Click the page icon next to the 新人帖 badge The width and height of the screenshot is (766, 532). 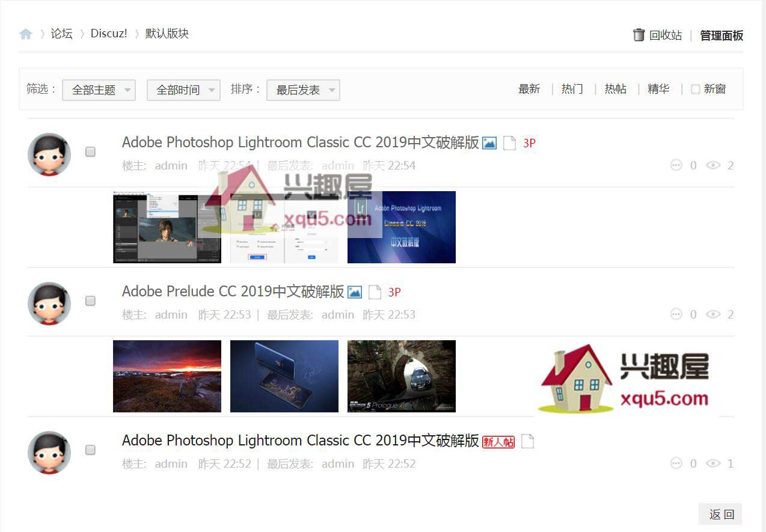(x=527, y=441)
